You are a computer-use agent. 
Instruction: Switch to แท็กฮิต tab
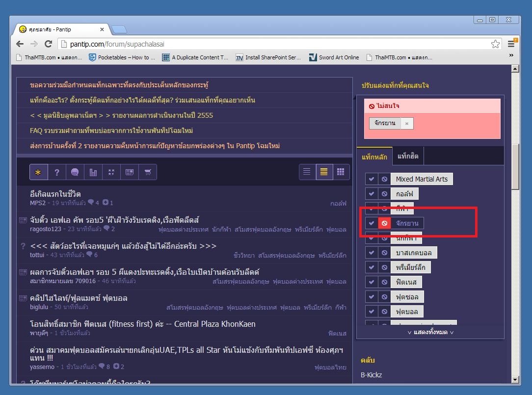pyautogui.click(x=408, y=157)
